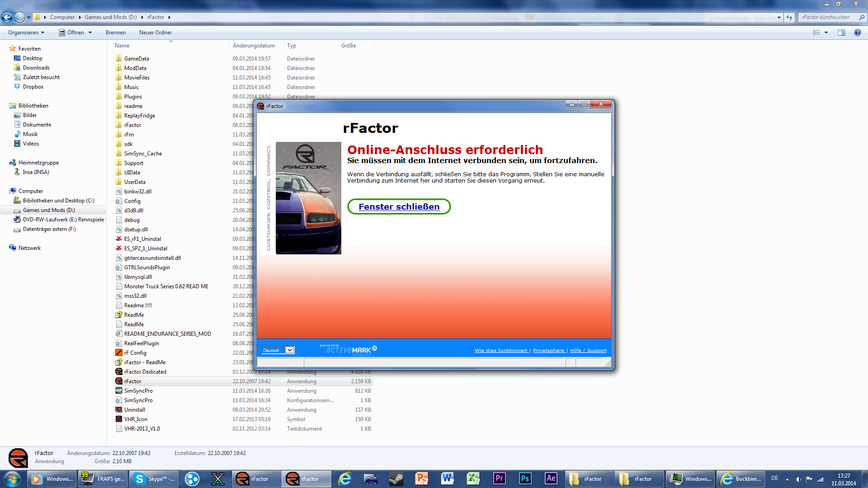
Task: Toggle the preview pane button
Action: (x=841, y=33)
